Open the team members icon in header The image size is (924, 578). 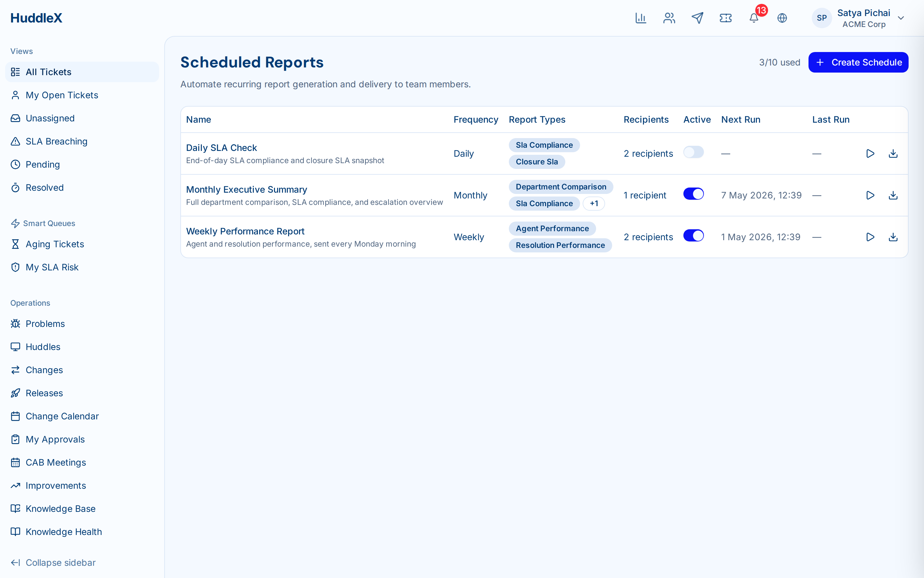click(669, 18)
